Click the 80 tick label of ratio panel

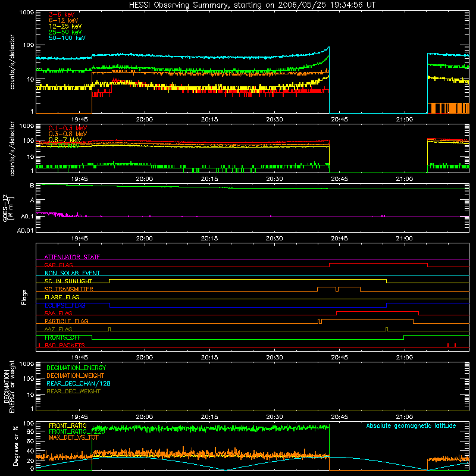(30, 431)
